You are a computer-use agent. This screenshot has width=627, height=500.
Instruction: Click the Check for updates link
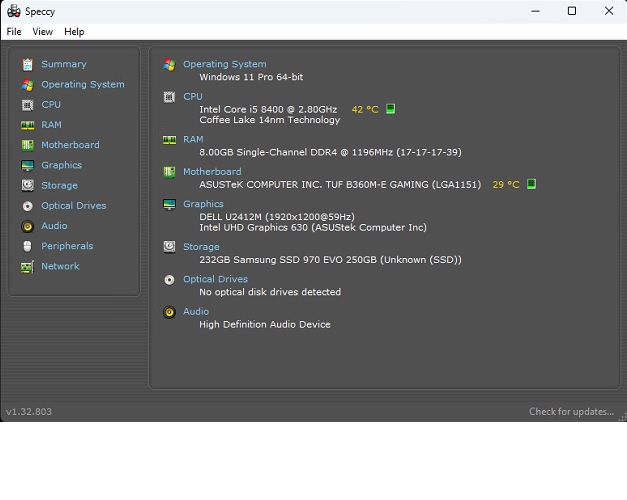tap(571, 412)
